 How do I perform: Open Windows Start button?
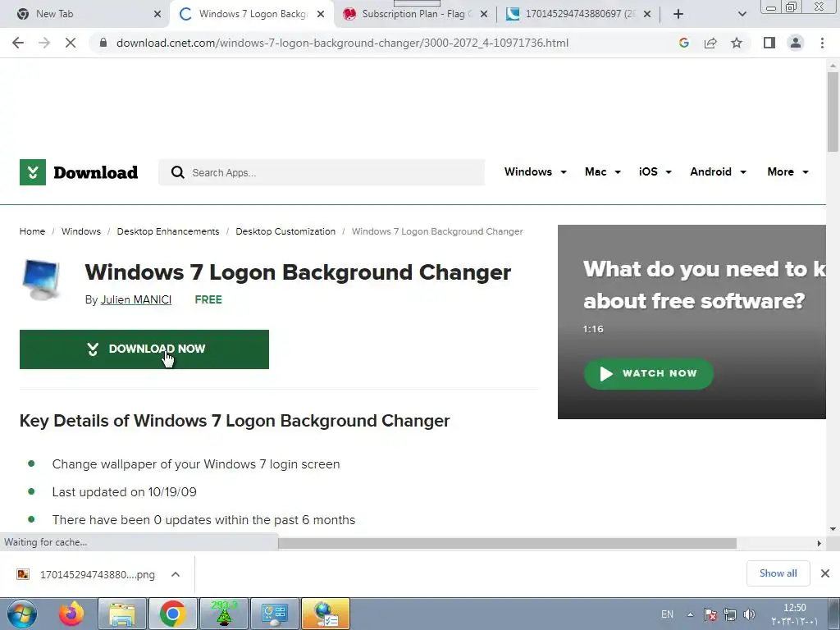(x=22, y=614)
